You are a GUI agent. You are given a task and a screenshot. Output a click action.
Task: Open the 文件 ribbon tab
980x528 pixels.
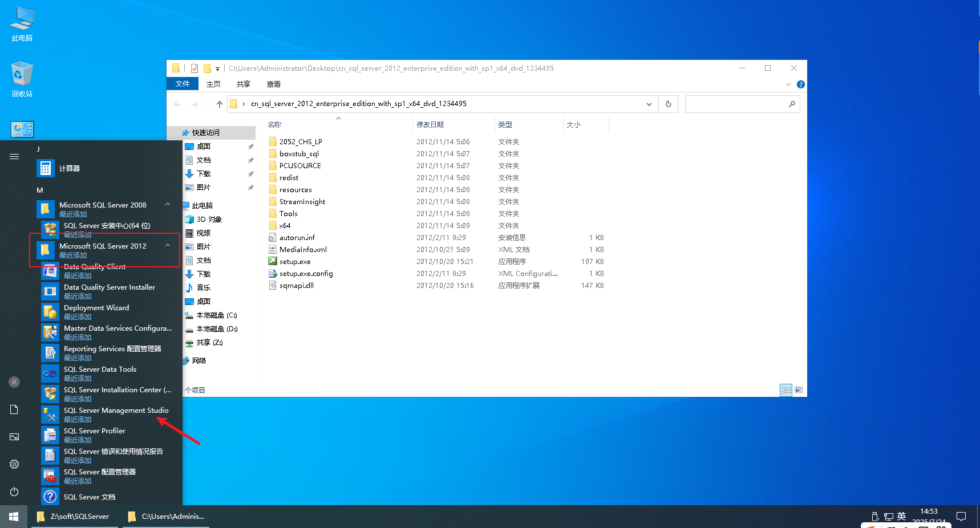click(x=183, y=84)
